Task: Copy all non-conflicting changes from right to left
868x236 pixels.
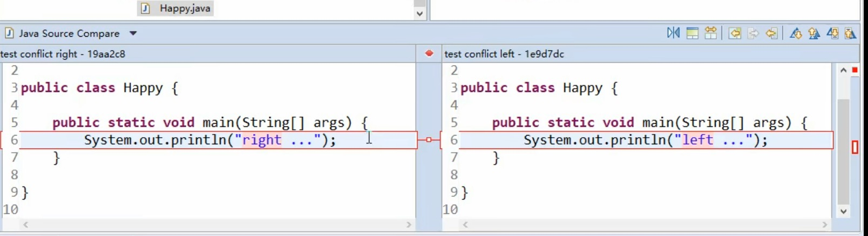Action: (735, 33)
